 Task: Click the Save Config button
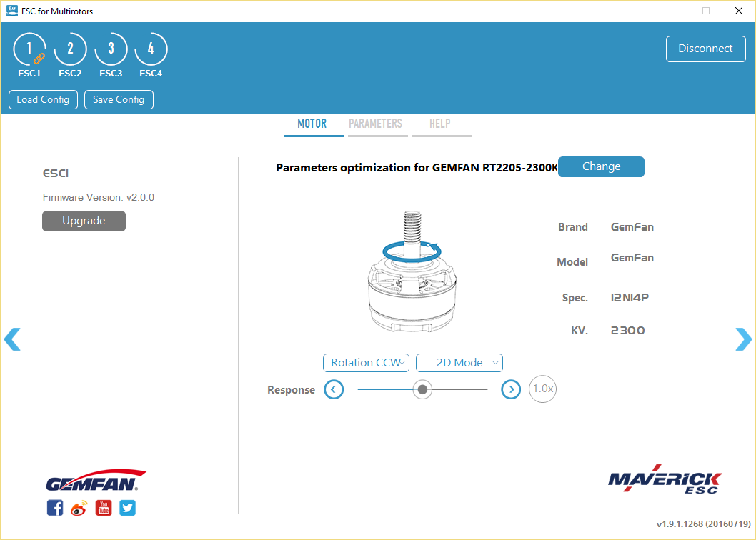[119, 99]
